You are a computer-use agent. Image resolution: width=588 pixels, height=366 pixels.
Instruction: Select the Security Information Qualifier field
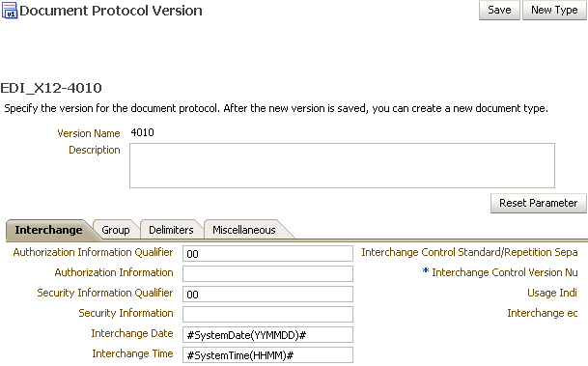[267, 294]
